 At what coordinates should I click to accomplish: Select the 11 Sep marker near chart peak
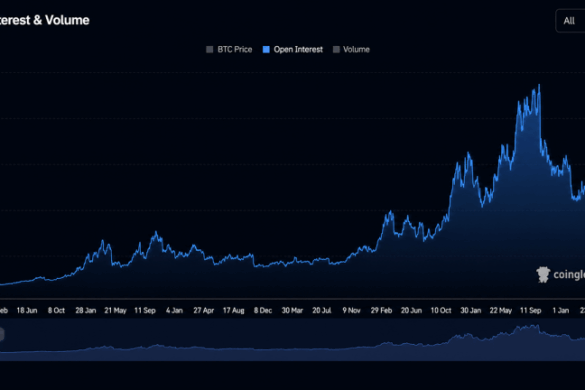coord(531,311)
